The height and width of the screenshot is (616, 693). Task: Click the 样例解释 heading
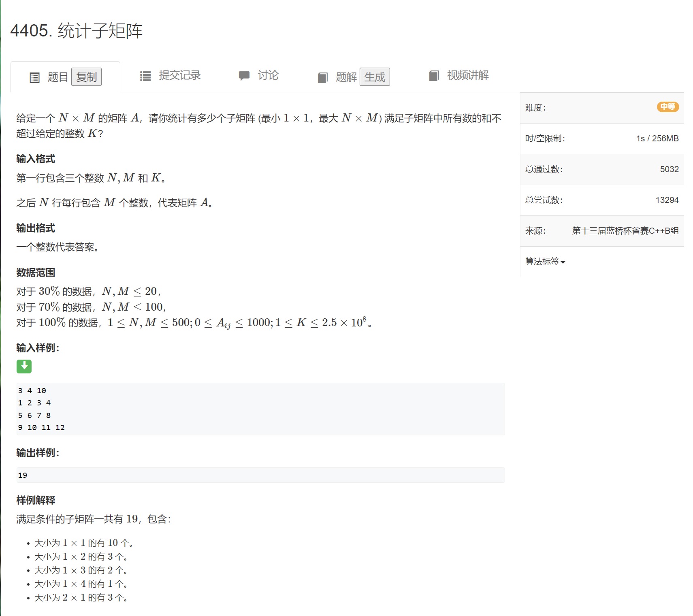click(x=36, y=500)
